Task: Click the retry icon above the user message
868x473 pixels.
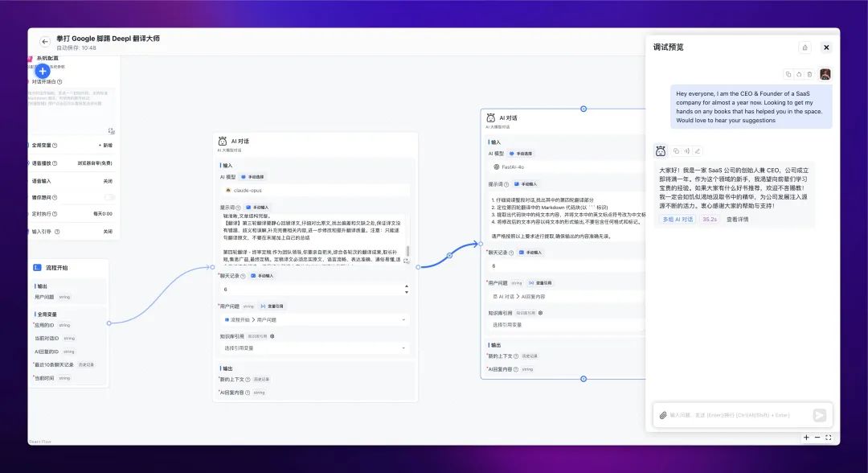Action: tap(799, 74)
